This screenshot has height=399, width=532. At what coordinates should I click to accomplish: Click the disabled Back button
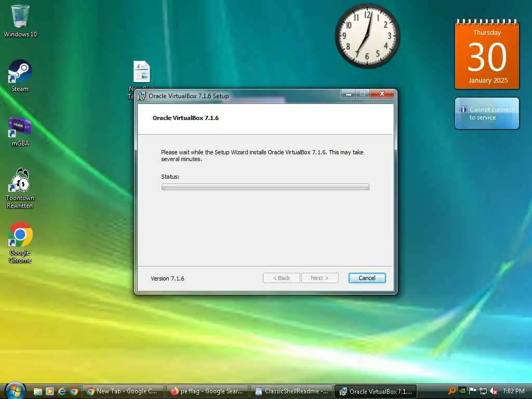tap(281, 278)
